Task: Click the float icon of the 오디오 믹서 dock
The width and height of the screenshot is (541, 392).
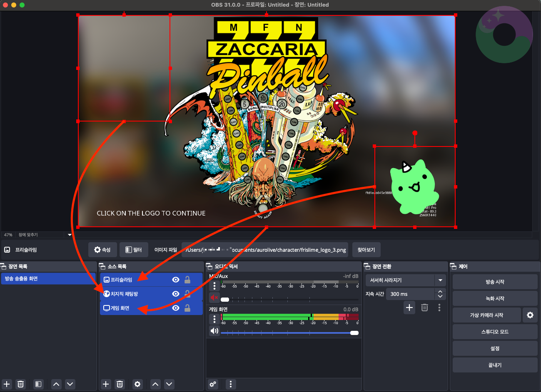Action: click(x=209, y=266)
